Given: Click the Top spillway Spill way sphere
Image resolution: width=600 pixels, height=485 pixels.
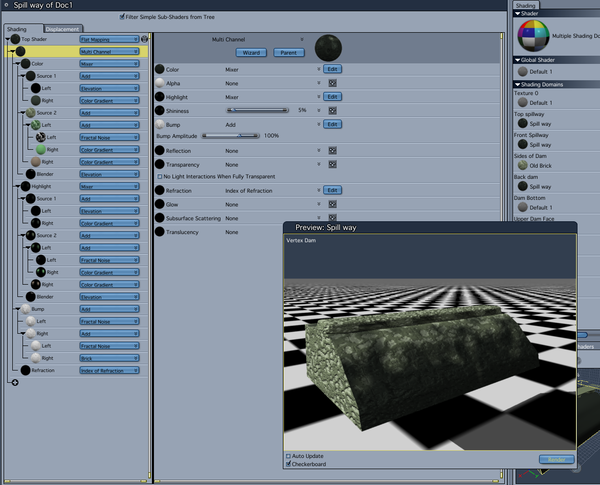Looking at the screenshot, I should click(522, 123).
